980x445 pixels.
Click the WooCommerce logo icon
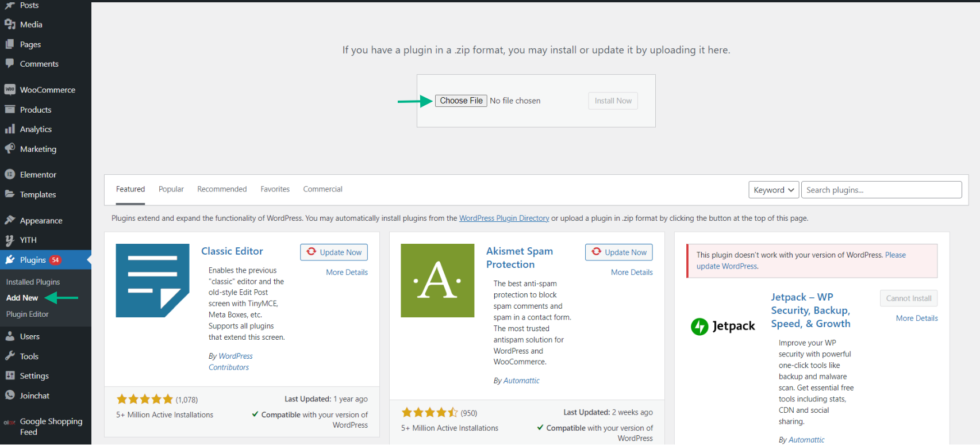(x=10, y=90)
